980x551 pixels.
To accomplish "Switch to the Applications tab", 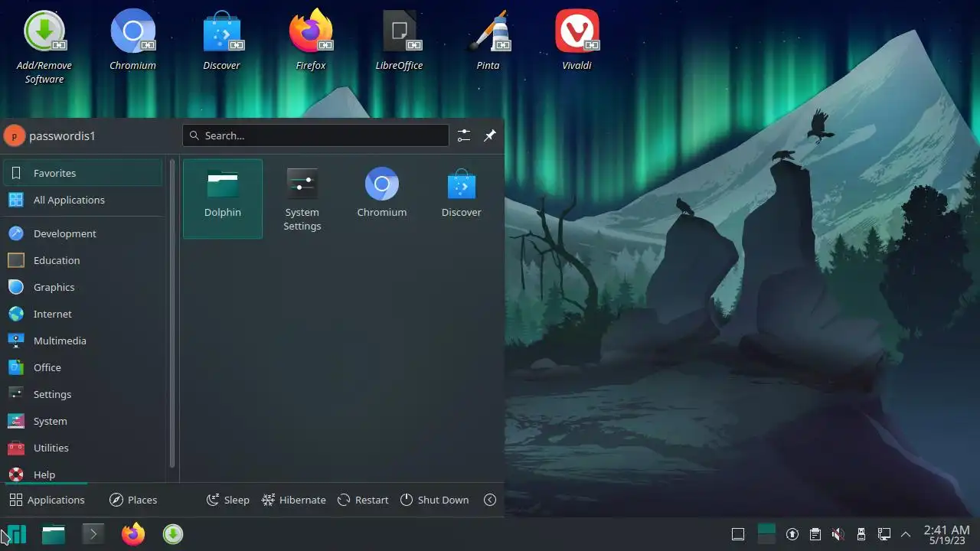I will coord(47,500).
